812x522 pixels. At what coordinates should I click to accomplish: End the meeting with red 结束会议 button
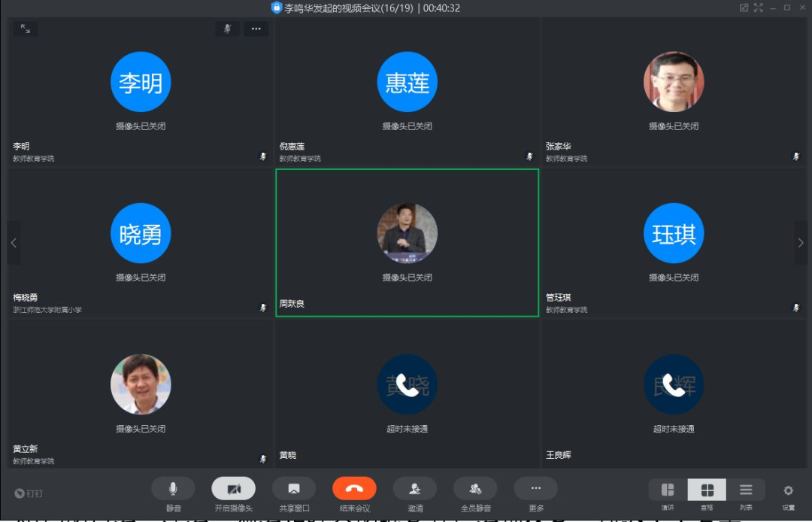(x=354, y=489)
